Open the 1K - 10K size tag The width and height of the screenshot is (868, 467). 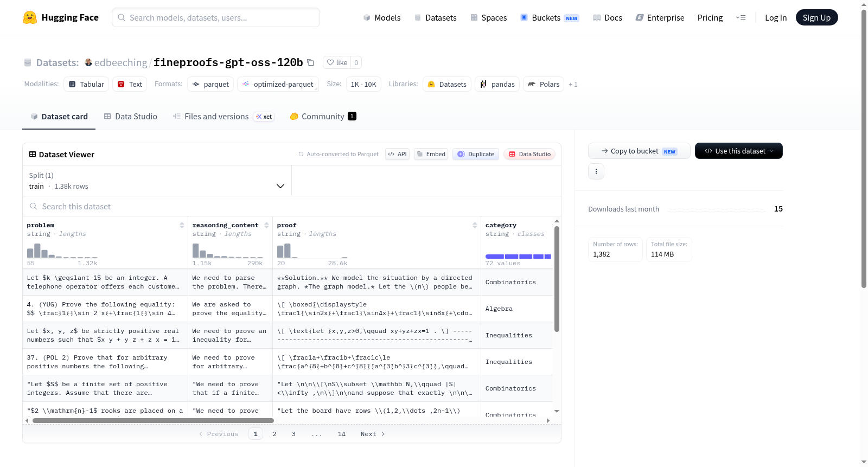(x=363, y=84)
